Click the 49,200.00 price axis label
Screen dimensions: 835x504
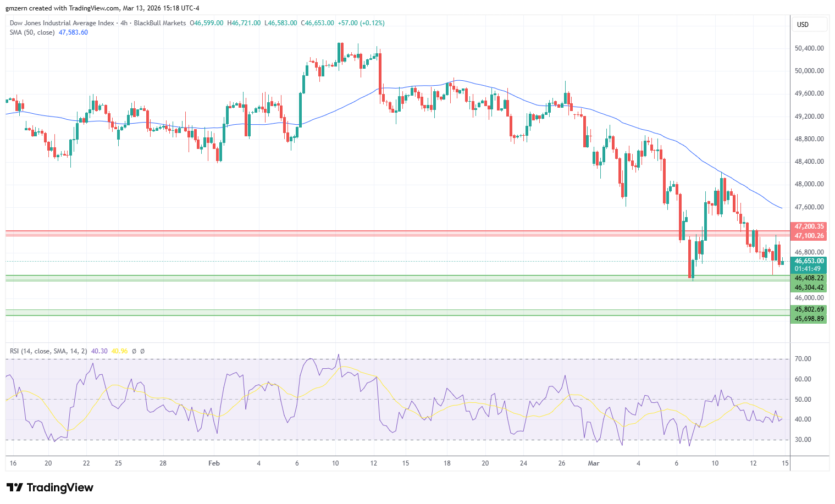point(809,117)
